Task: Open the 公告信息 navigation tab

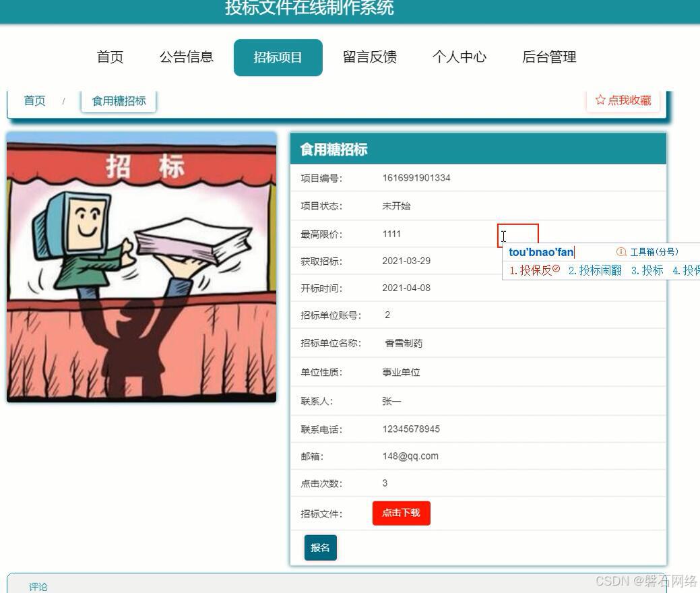Action: tap(186, 57)
